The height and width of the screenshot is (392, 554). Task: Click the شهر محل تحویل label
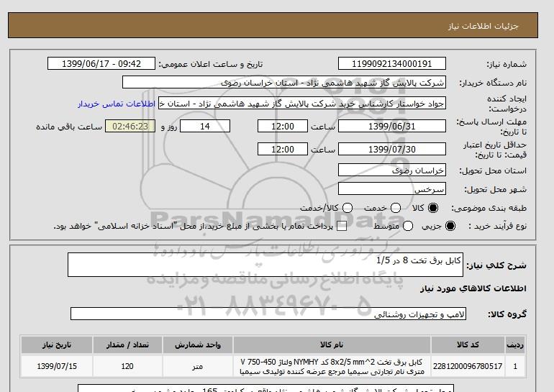[495, 189]
